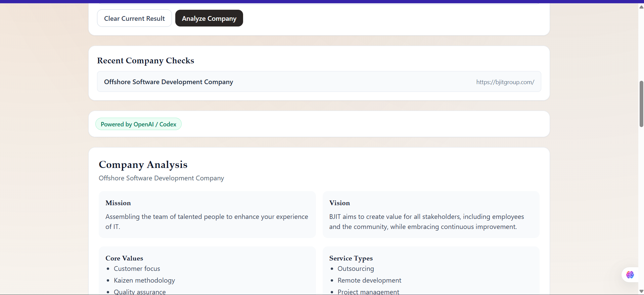The height and width of the screenshot is (295, 644).
Task: Click the scrollbar down arrow
Action: point(641,292)
